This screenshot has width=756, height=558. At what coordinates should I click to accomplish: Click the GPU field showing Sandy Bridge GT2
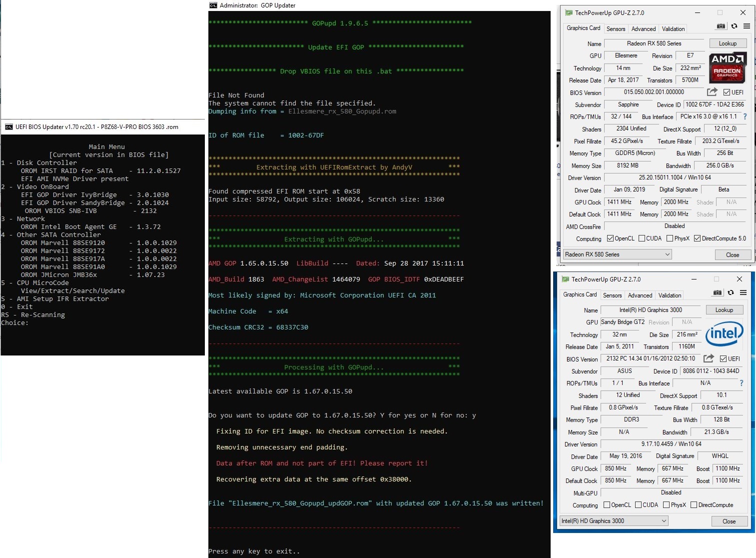click(x=623, y=322)
